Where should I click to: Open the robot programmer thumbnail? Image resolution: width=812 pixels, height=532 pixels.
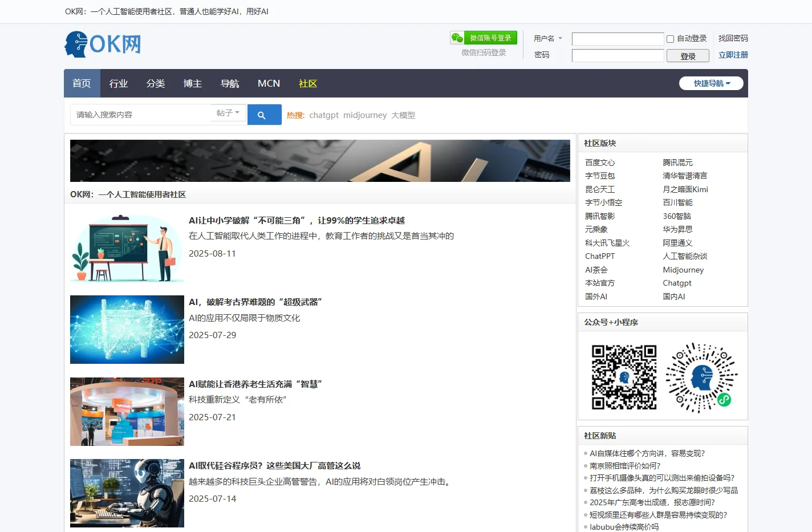pos(127,493)
